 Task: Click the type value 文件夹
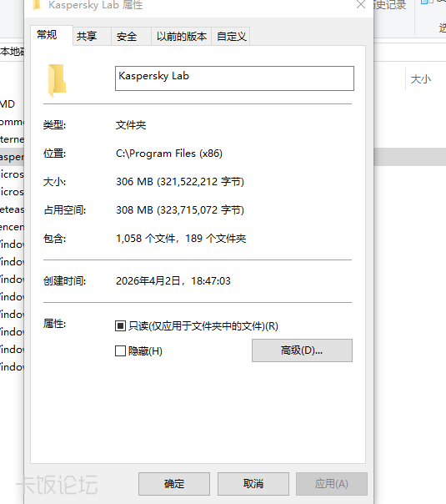pyautogui.click(x=131, y=125)
